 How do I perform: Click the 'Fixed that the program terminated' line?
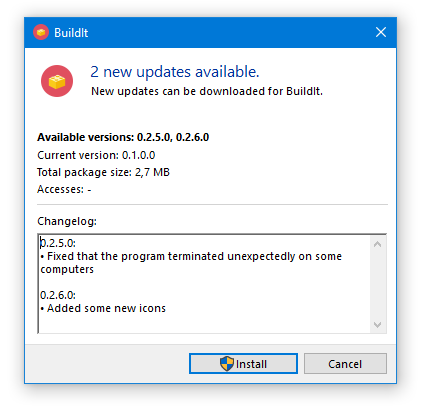(x=191, y=263)
